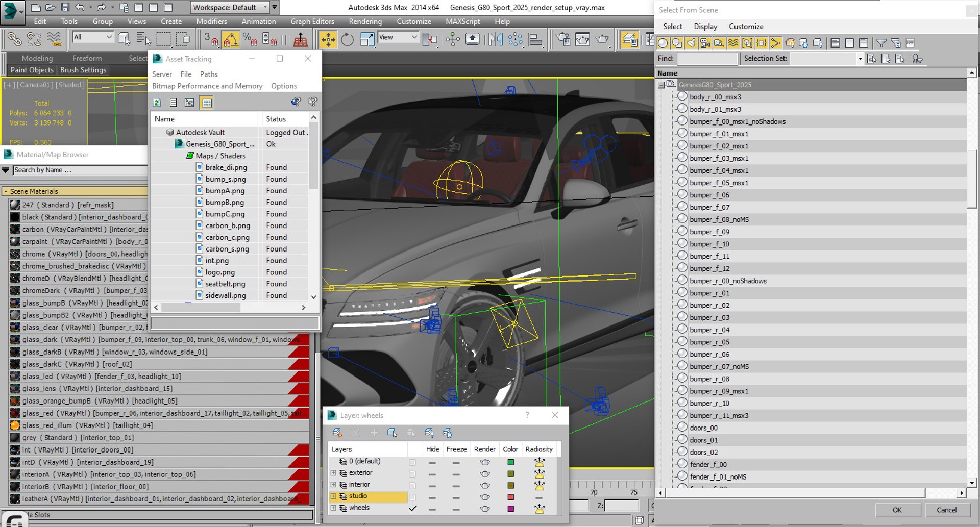Click the Open File folder icon
The image size is (980, 527).
click(x=50, y=7)
